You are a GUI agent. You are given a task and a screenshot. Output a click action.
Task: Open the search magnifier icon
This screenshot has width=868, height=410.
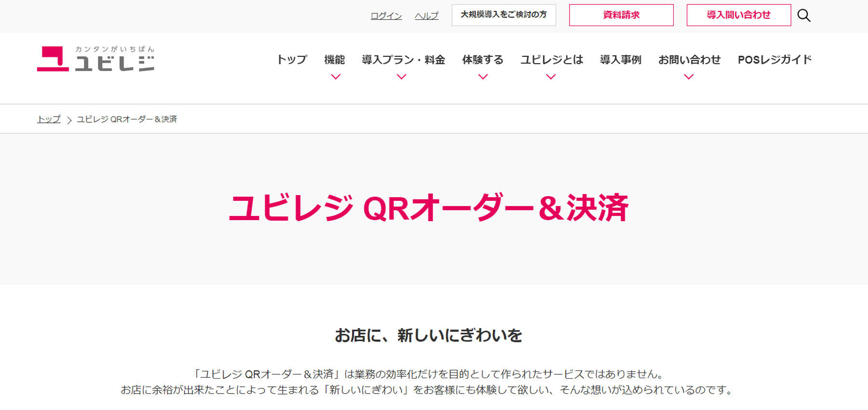pyautogui.click(x=804, y=15)
